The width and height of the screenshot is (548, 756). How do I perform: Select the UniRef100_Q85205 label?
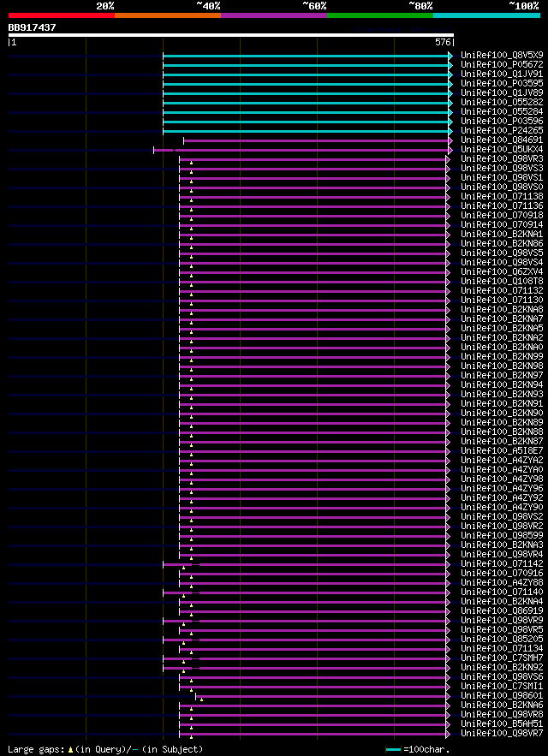502,640
